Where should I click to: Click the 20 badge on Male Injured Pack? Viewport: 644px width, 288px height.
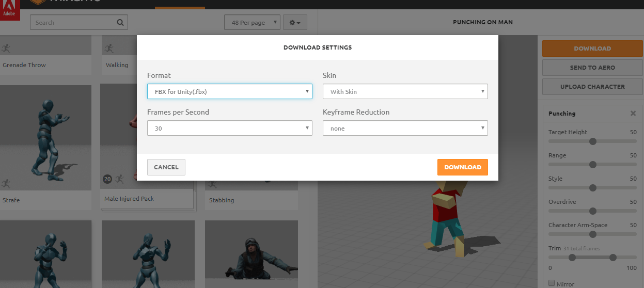(107, 179)
